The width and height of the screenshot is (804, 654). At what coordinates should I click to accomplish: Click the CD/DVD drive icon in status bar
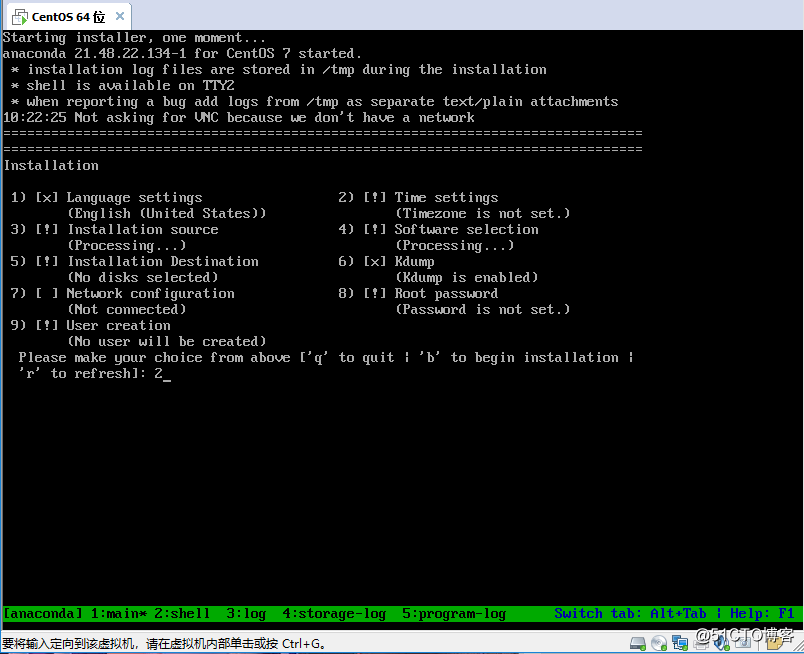pyautogui.click(x=659, y=643)
